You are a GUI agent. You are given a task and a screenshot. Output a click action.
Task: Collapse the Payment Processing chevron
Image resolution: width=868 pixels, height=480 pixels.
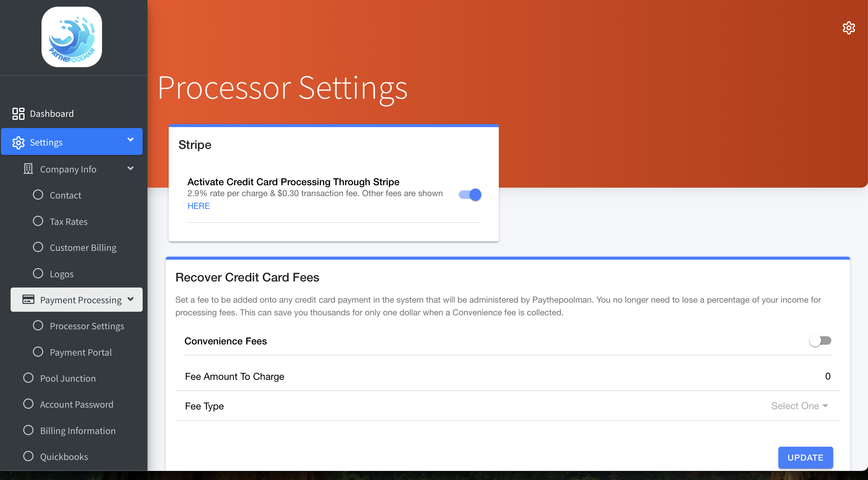pyautogui.click(x=131, y=299)
